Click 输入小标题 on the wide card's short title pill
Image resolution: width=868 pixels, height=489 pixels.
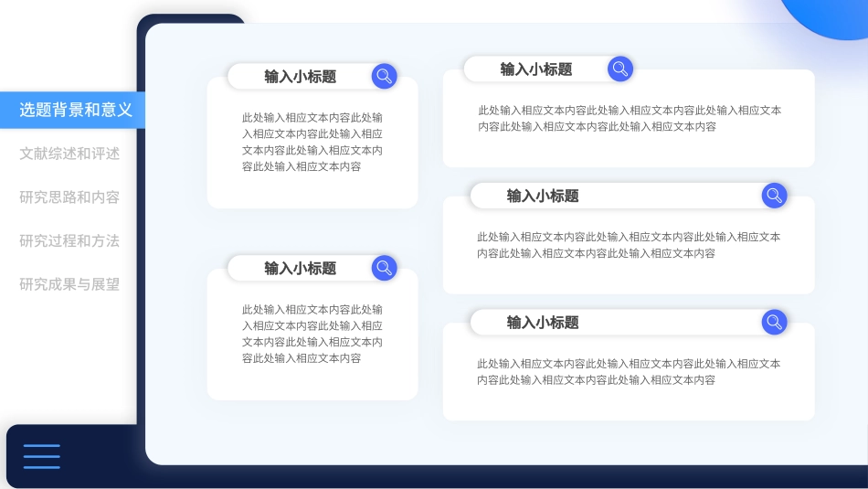[535, 69]
